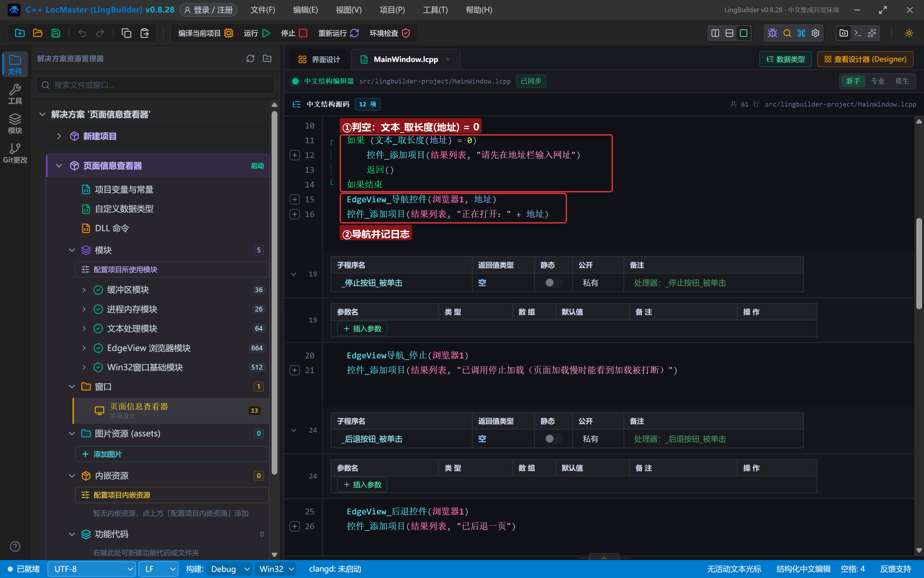Open the terminal prompt icon
Screen dimensions: 924x578
click(858, 33)
